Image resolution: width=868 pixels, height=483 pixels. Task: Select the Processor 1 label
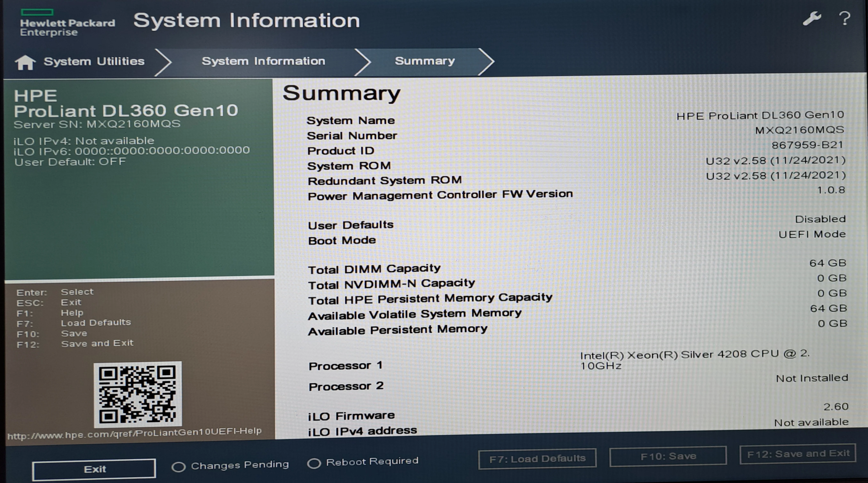click(x=345, y=366)
